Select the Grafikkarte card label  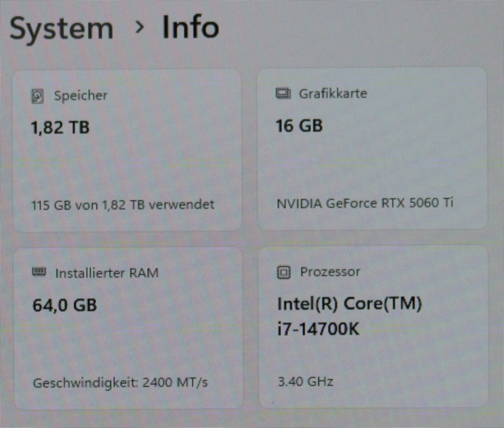tap(333, 94)
